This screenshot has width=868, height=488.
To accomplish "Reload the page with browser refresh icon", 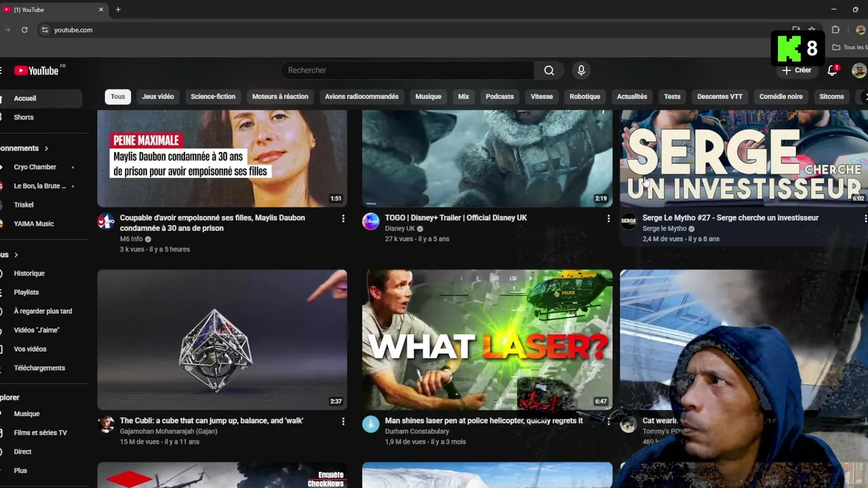I will (24, 30).
